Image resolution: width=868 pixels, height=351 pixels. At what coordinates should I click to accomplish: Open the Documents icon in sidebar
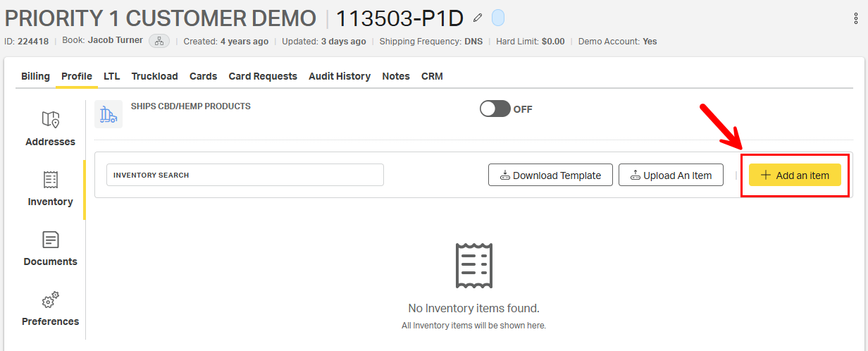point(50,240)
